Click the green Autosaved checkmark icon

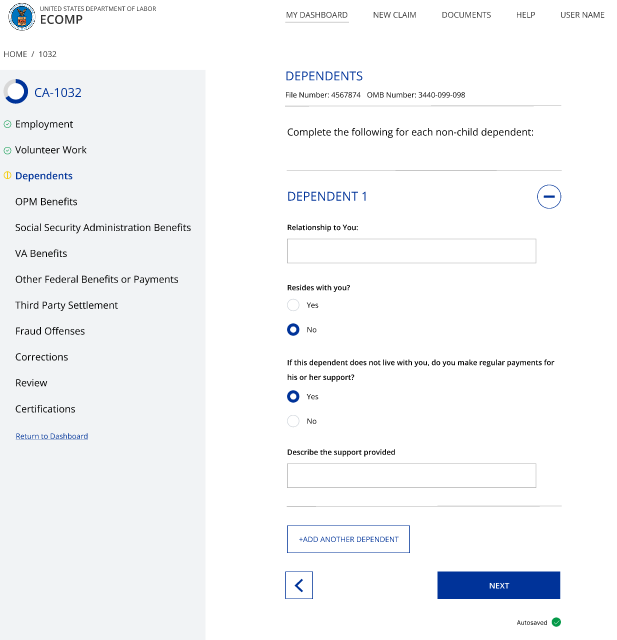pyautogui.click(x=556, y=622)
